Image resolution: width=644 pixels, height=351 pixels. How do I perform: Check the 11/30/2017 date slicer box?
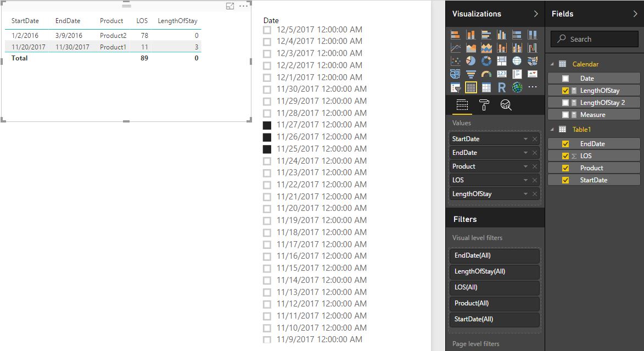point(267,90)
